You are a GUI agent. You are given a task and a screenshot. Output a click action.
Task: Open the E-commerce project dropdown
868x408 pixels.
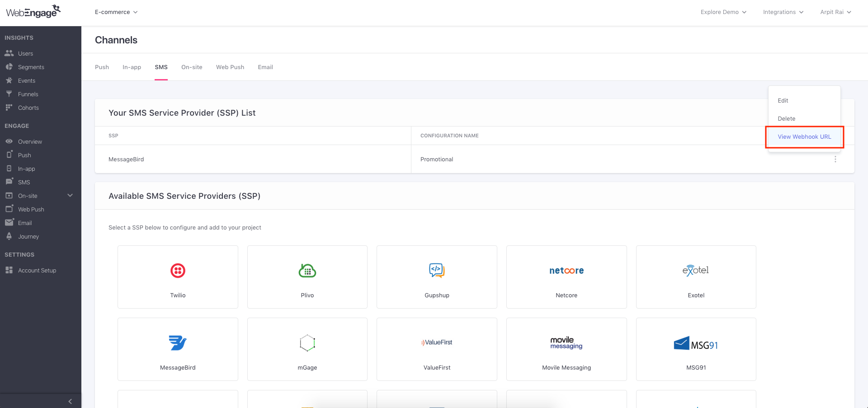[x=116, y=12]
